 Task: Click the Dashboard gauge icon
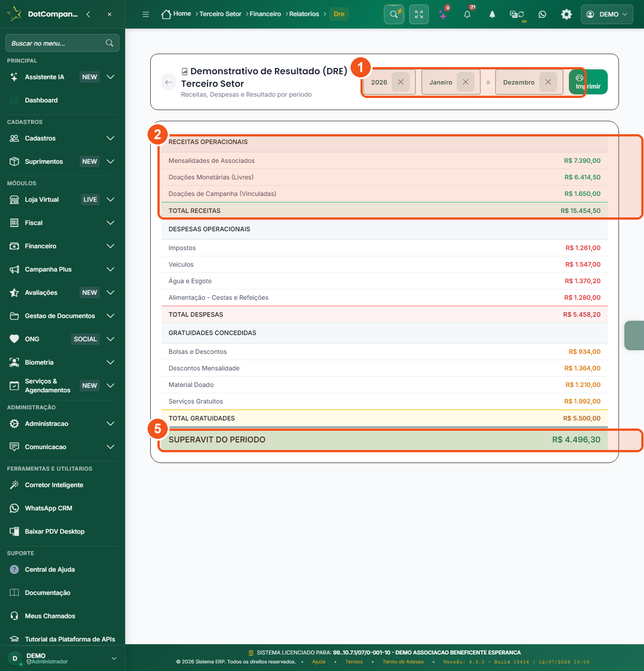[14, 100]
